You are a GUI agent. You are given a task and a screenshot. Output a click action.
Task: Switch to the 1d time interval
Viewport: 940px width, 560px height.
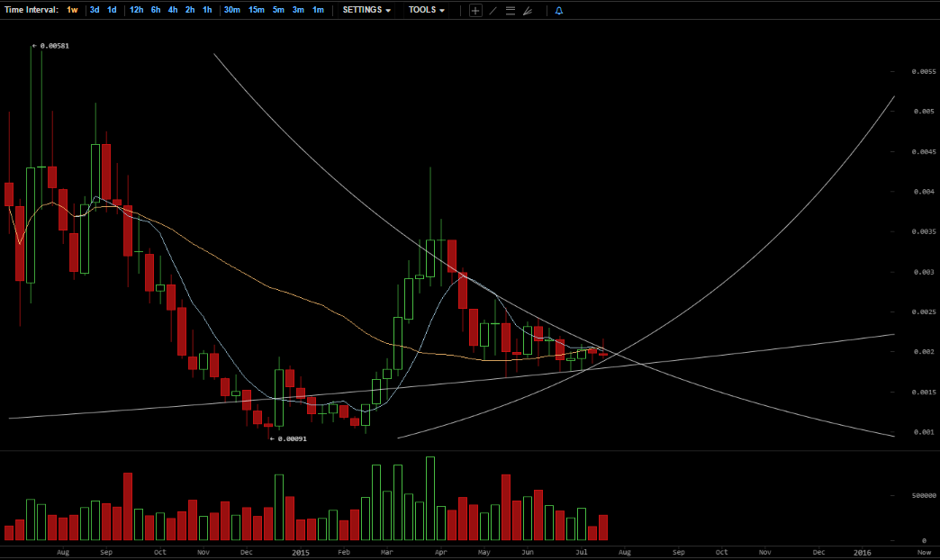tap(112, 10)
